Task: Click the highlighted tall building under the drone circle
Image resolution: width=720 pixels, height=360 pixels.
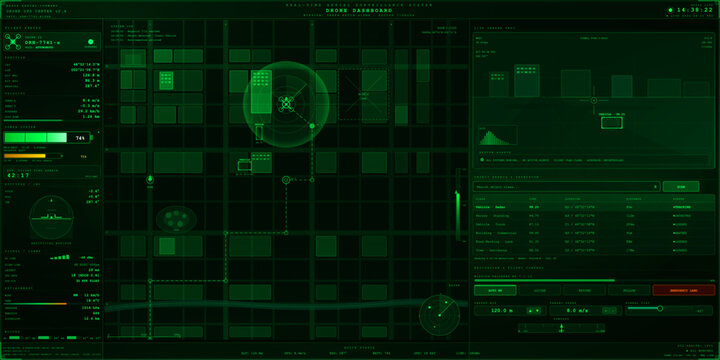Action: (261, 91)
